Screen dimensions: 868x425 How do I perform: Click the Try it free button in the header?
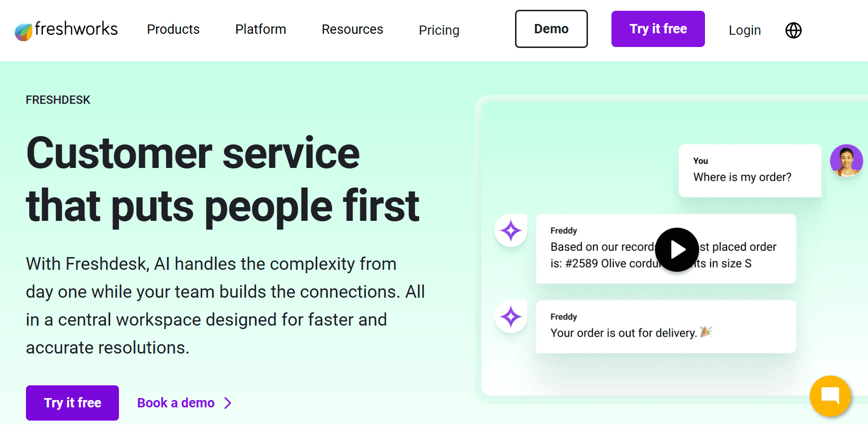click(x=658, y=29)
